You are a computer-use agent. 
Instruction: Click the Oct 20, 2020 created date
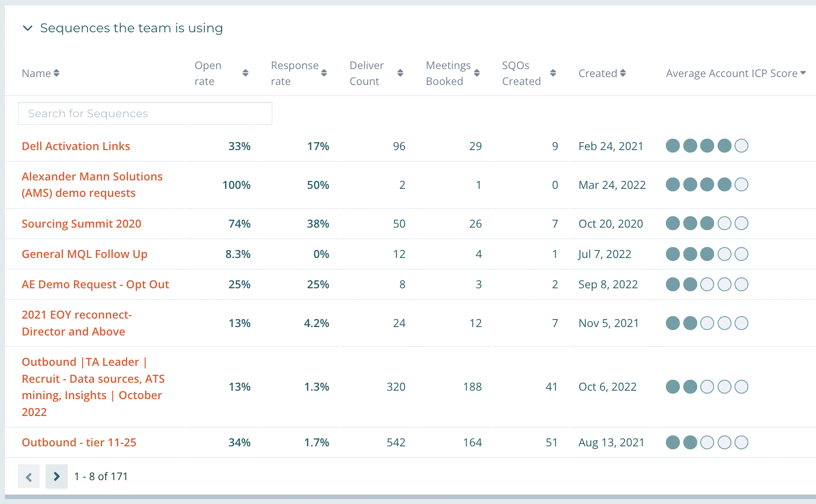click(x=611, y=224)
